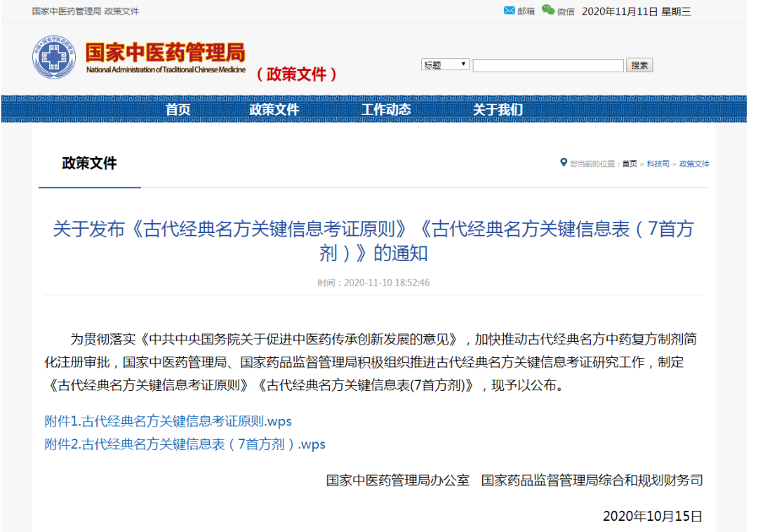Click the signature 国家中医药管理局办公室
The image size is (758, 532).
[397, 480]
